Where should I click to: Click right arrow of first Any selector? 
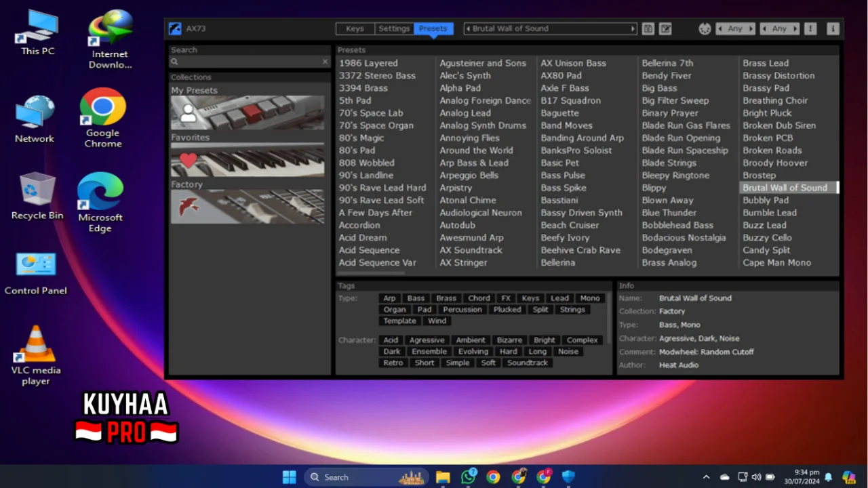point(751,28)
